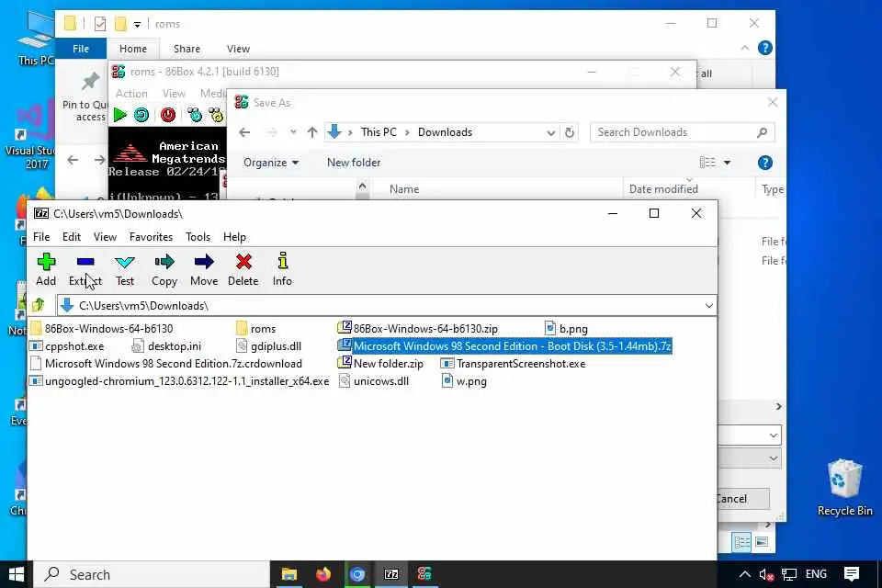Open the Tools menu in 7-Zip
Viewport: 882px width, 588px height.
(198, 237)
